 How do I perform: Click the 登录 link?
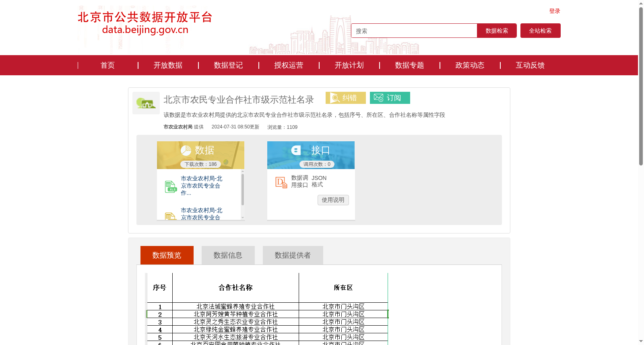pyautogui.click(x=555, y=11)
